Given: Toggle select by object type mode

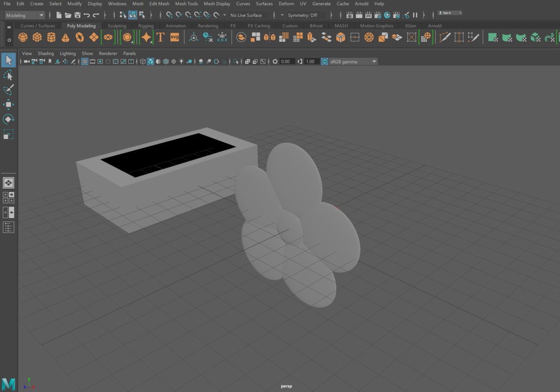Looking at the screenshot, I should point(133,15).
